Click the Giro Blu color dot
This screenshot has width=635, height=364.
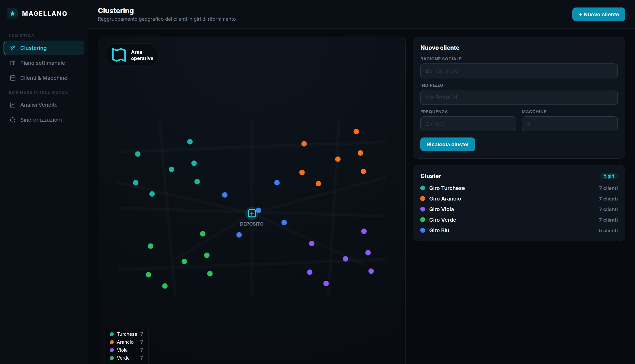click(423, 230)
